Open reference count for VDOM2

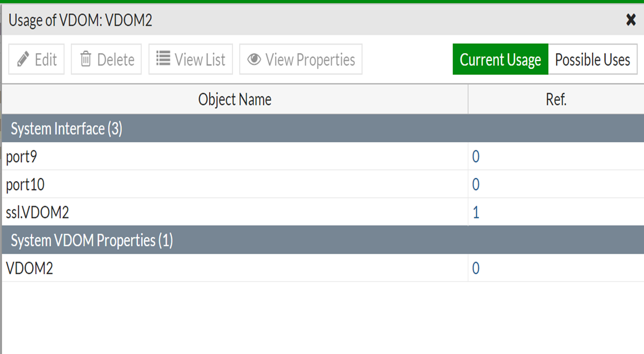[x=476, y=268]
